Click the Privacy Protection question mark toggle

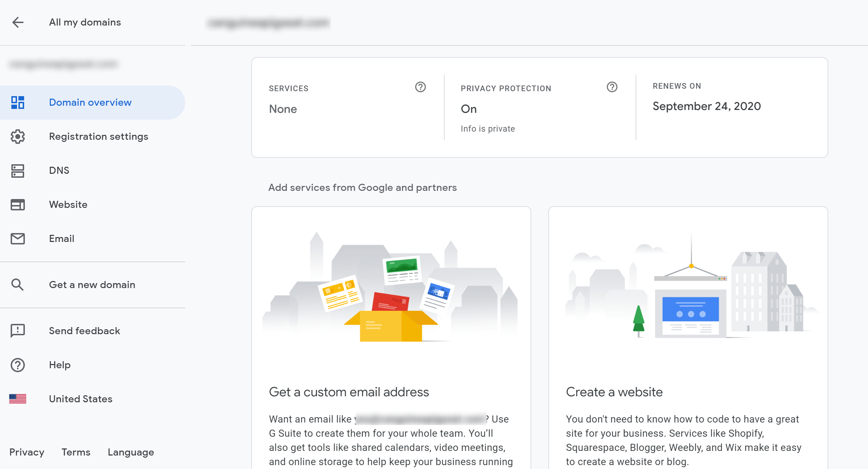tap(611, 87)
